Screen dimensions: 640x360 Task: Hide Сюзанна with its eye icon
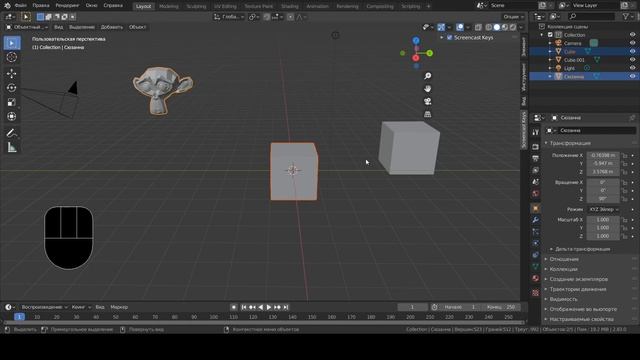click(x=632, y=77)
